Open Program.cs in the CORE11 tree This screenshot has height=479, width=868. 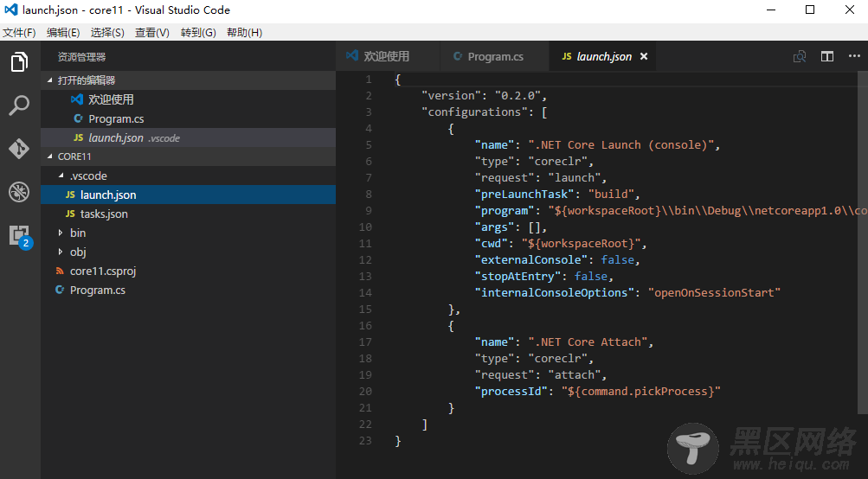pos(188,290)
